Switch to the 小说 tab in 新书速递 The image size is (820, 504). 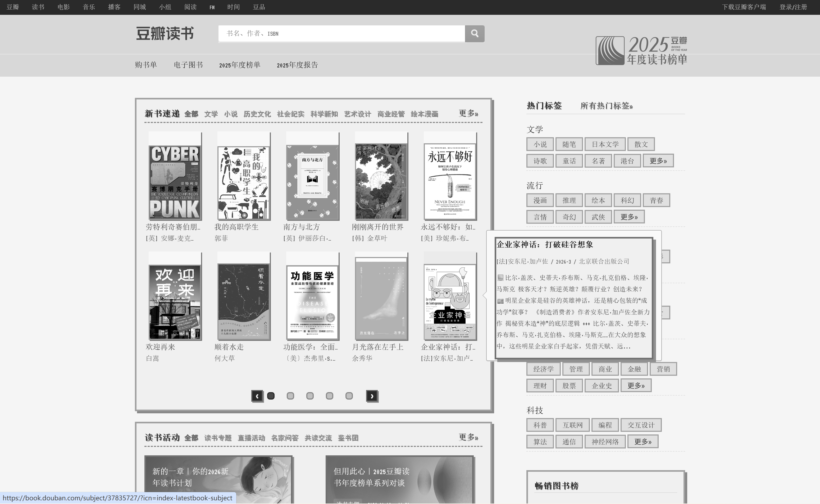click(x=231, y=114)
